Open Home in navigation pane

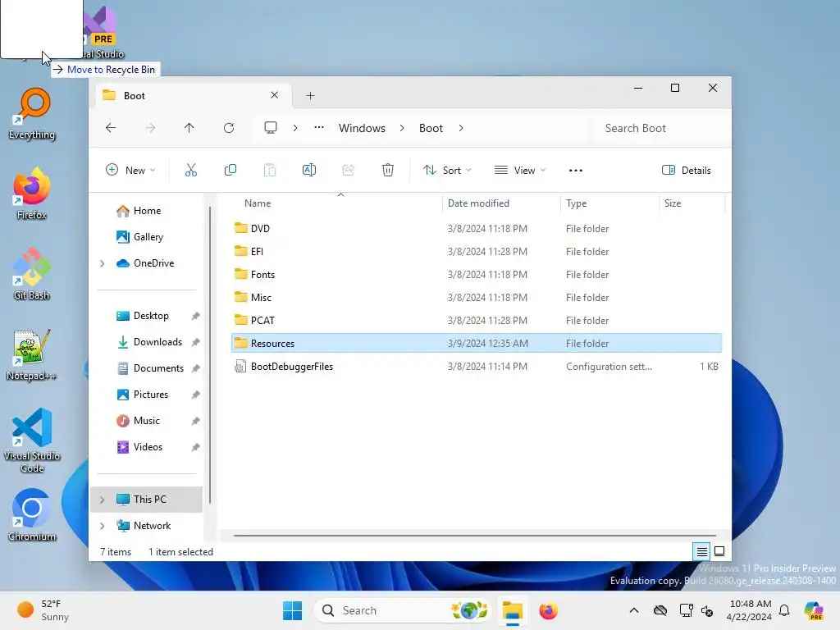tap(147, 211)
